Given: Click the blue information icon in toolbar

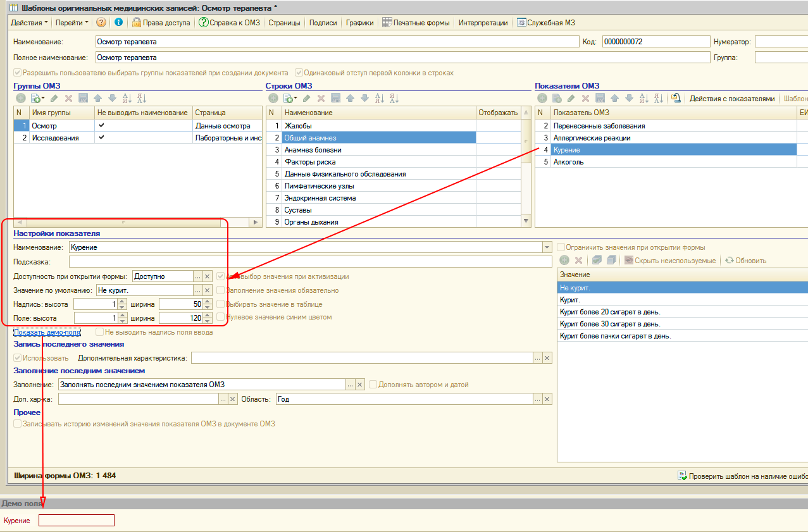Looking at the screenshot, I should [118, 23].
